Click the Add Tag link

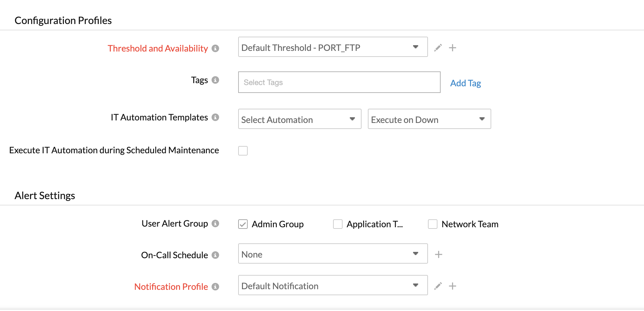[x=465, y=83]
